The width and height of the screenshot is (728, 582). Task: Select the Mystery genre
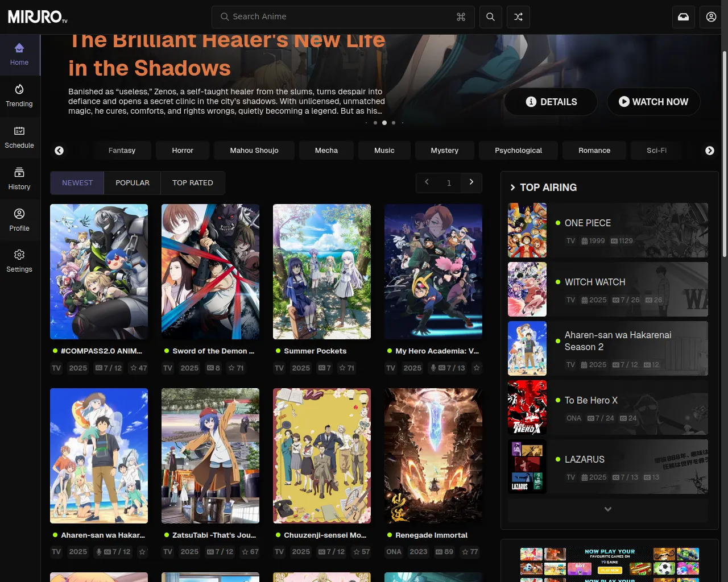[x=445, y=151]
